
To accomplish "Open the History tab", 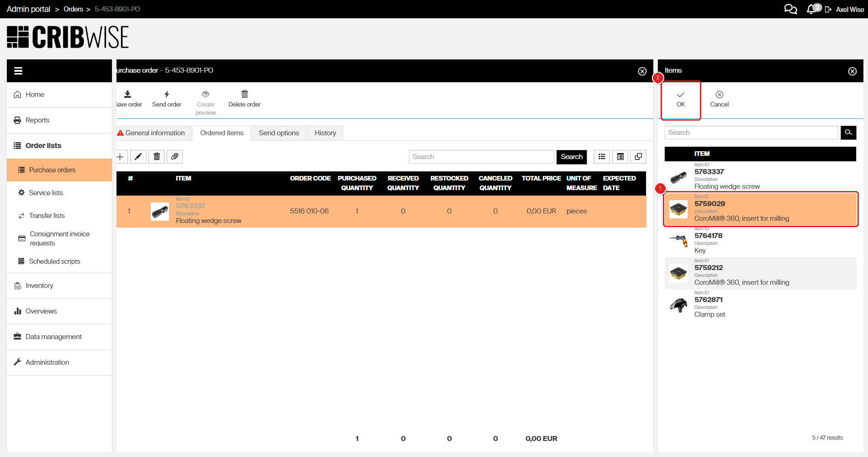I will coord(325,133).
